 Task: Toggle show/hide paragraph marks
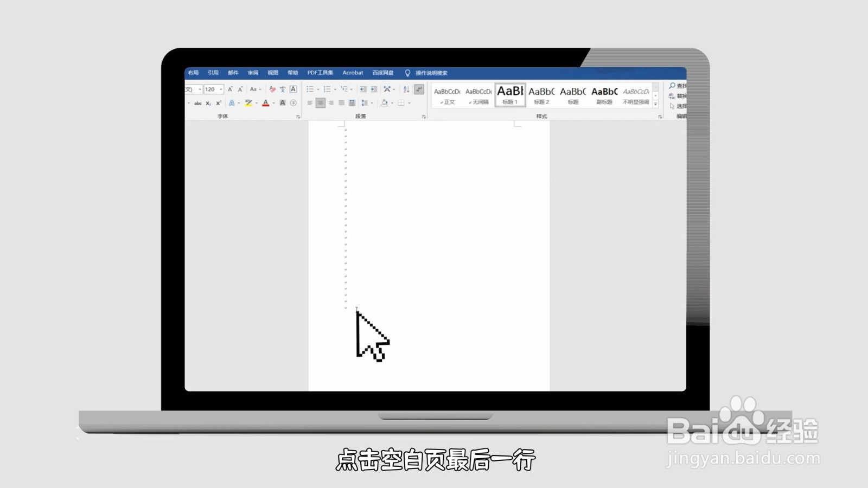pos(419,89)
